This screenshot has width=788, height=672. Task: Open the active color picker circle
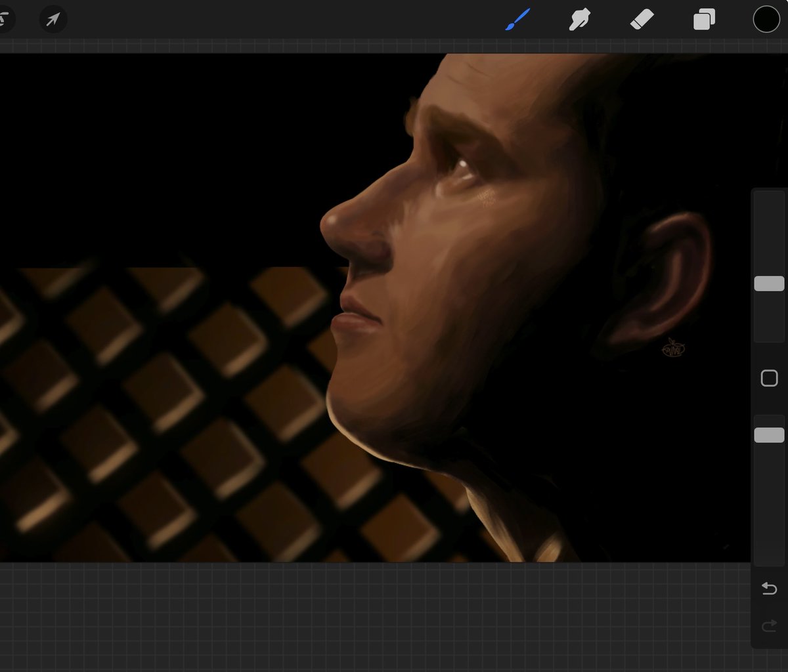pyautogui.click(x=766, y=19)
